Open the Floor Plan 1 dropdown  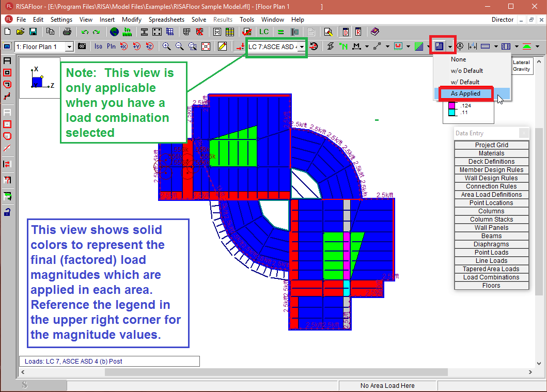69,46
